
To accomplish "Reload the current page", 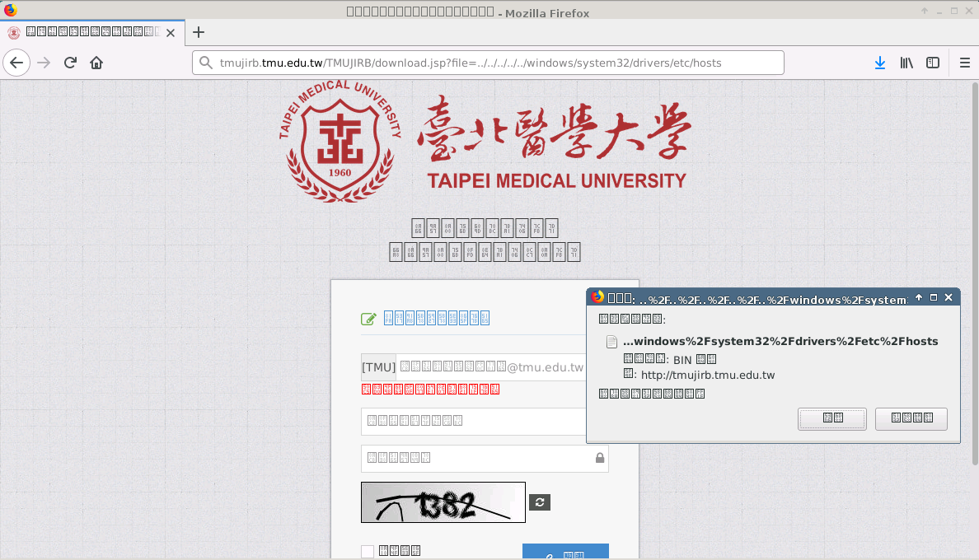I will point(71,63).
